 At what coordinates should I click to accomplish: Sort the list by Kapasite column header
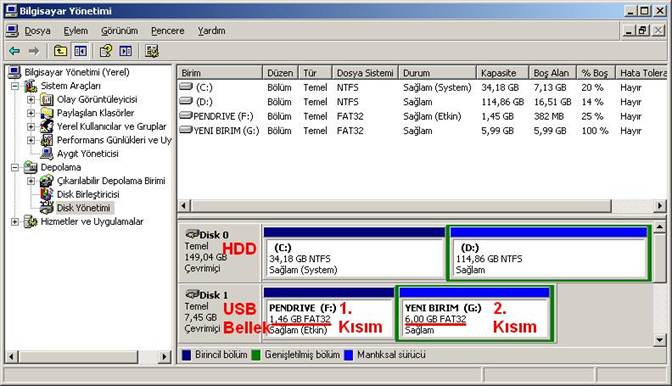[502, 73]
